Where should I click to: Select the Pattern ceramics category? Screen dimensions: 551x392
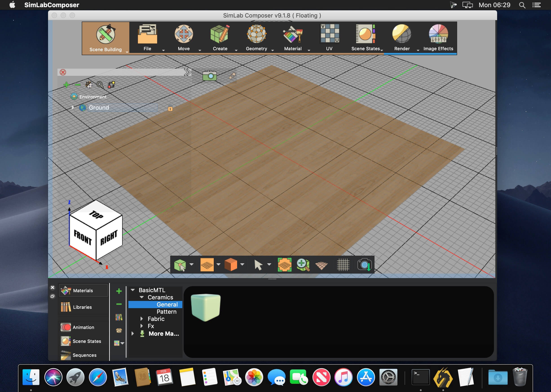(x=166, y=312)
